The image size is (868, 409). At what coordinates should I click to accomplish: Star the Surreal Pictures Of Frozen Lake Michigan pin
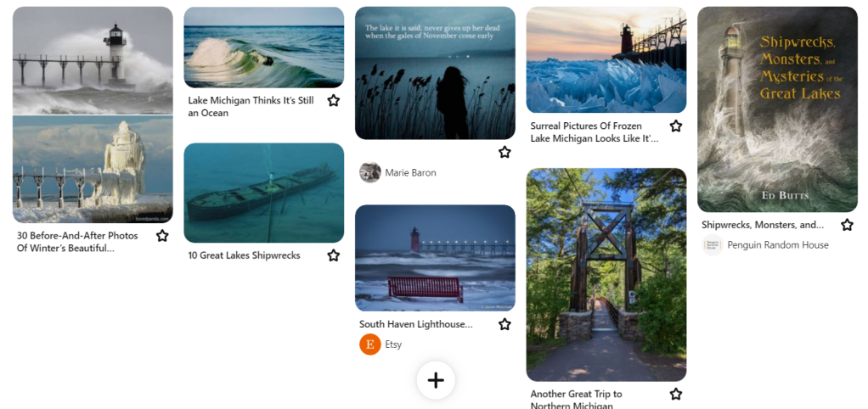point(676,126)
